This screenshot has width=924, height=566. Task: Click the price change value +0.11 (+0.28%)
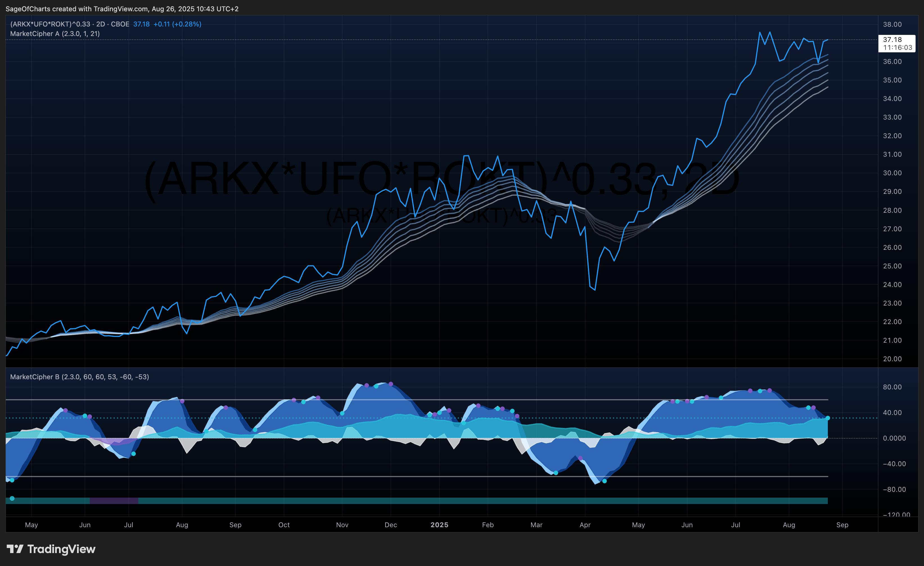pos(177,24)
